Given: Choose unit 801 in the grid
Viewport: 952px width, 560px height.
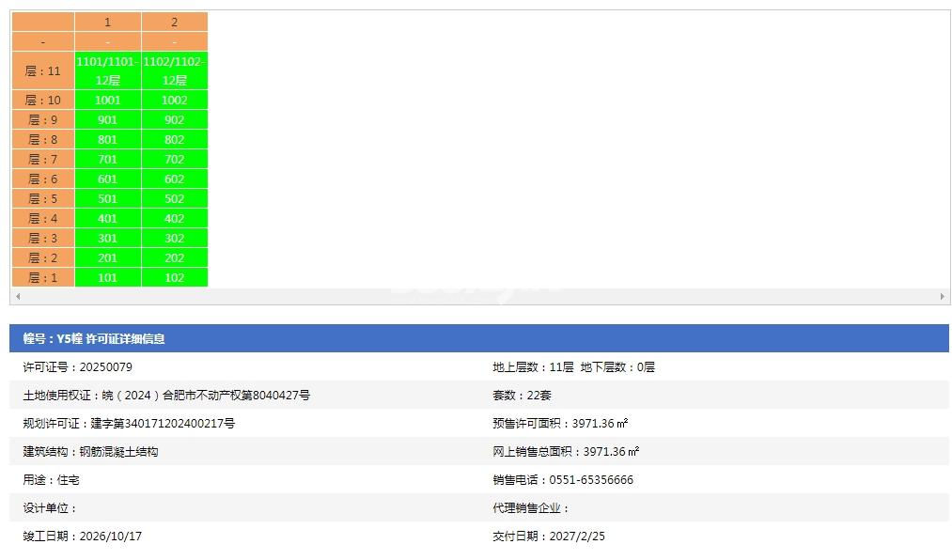Looking at the screenshot, I should click(107, 140).
